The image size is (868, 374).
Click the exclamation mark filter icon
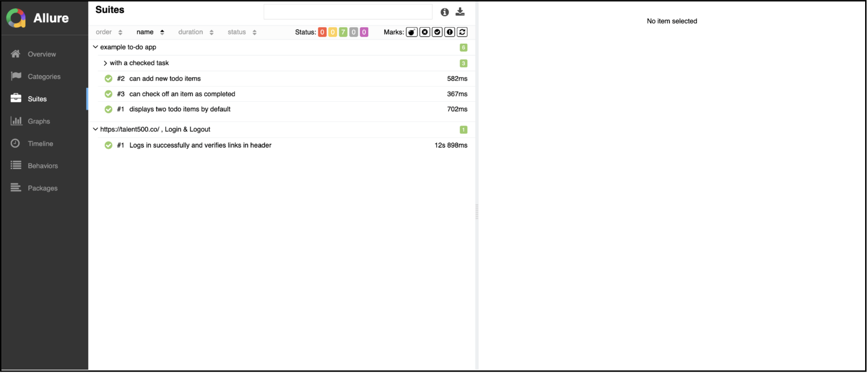pos(450,32)
